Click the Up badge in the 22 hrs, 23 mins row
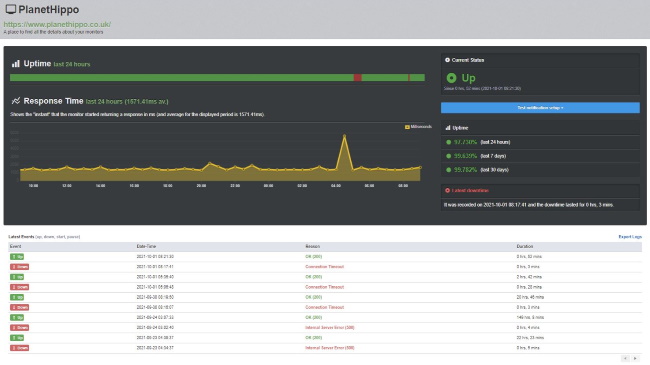Viewport: 650px width, 365px height. [17, 338]
